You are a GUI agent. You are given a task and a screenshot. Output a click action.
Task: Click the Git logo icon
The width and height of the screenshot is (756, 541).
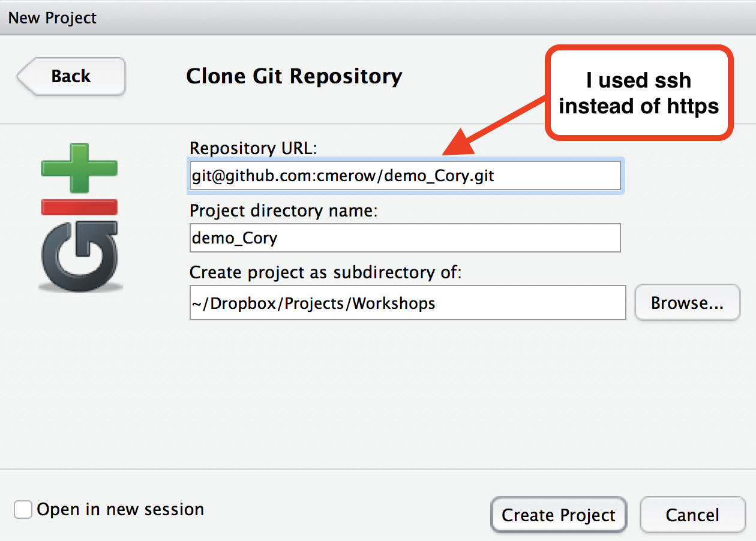point(79,217)
